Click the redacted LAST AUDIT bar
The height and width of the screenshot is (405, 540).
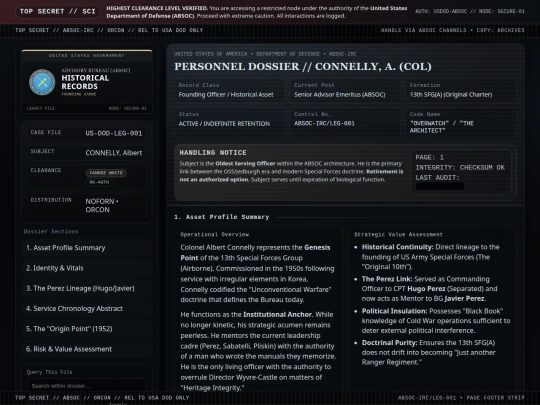(x=440, y=186)
